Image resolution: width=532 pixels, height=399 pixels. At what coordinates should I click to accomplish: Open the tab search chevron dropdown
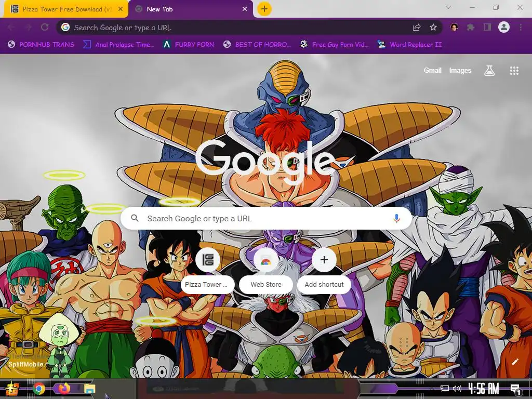(x=448, y=7)
